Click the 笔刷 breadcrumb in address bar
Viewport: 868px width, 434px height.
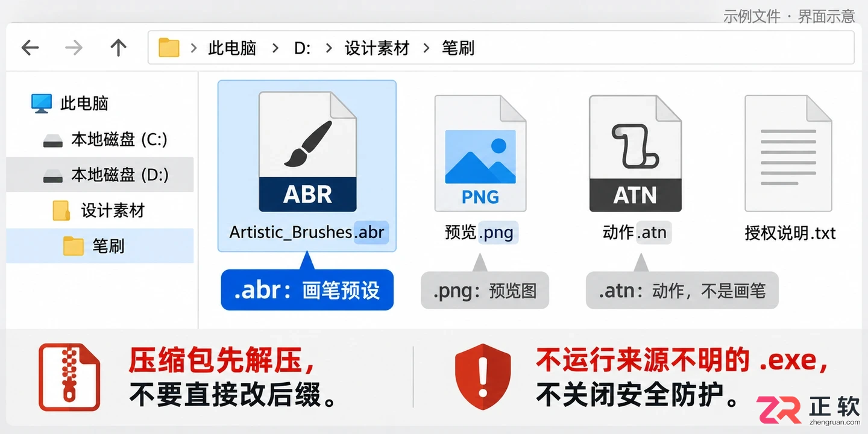458,48
